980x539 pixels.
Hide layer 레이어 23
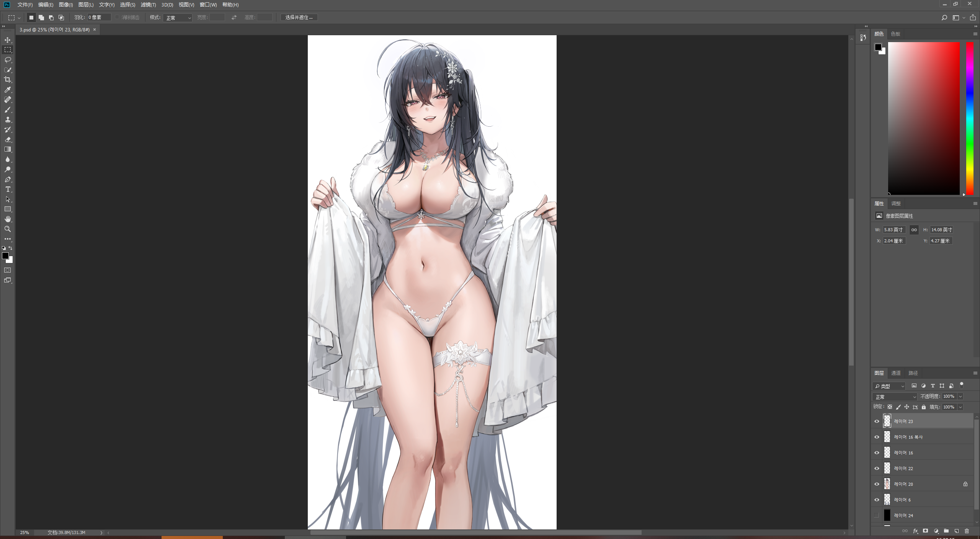[x=877, y=421]
